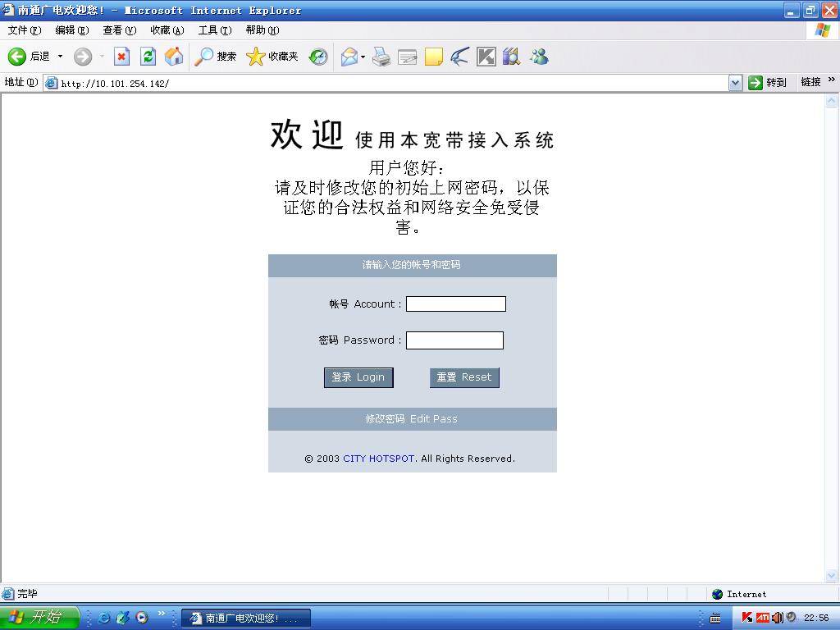Image resolution: width=840 pixels, height=630 pixels.
Task: Click inside the Account input field
Action: (x=456, y=304)
